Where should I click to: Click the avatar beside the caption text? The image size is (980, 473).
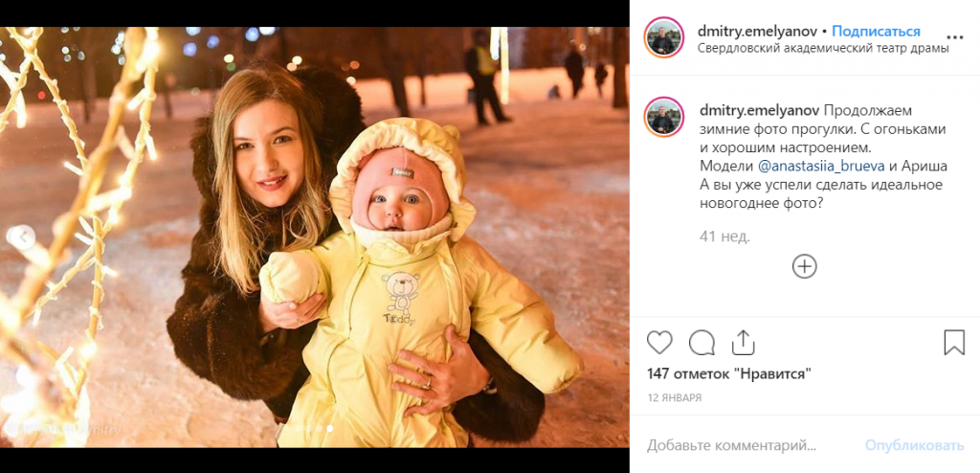(664, 117)
